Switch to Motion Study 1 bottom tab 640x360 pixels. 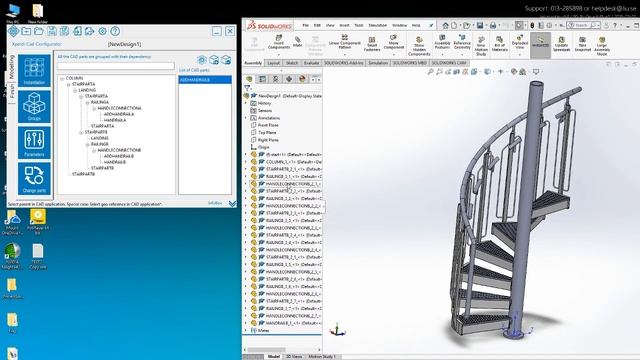click(x=322, y=356)
